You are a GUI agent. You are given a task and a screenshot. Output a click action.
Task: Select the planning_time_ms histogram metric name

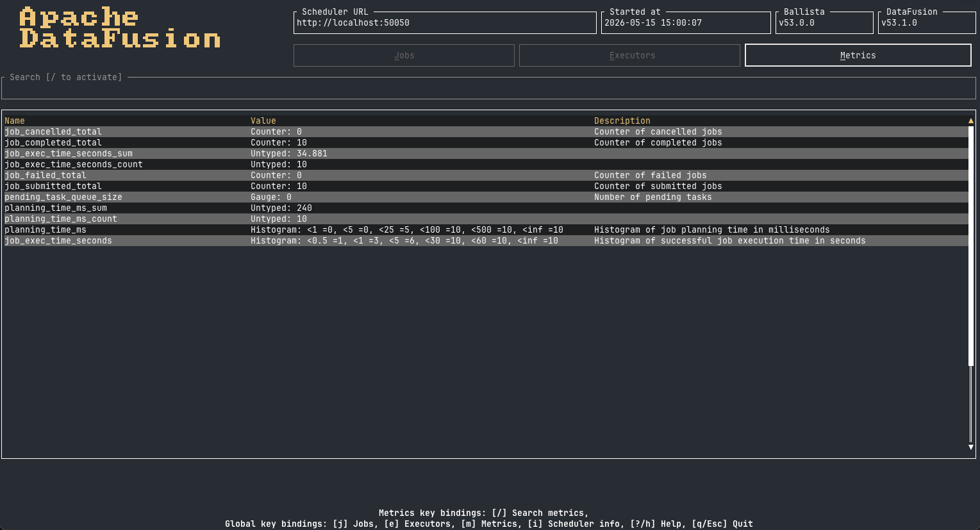(46, 229)
